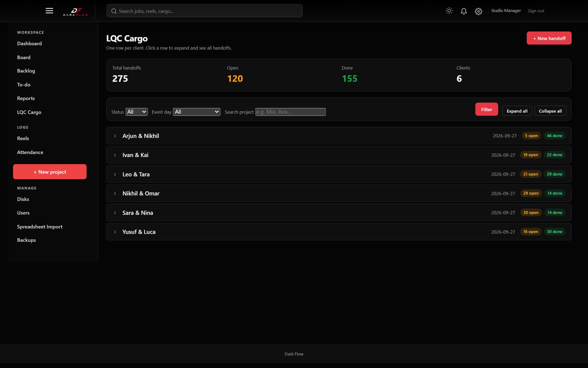Click the search magnifier icon
The height and width of the screenshot is (368, 588).
114,11
